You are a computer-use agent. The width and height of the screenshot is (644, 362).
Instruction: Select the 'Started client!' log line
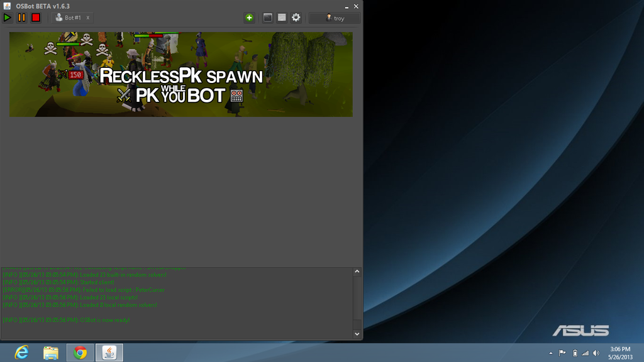(x=58, y=282)
